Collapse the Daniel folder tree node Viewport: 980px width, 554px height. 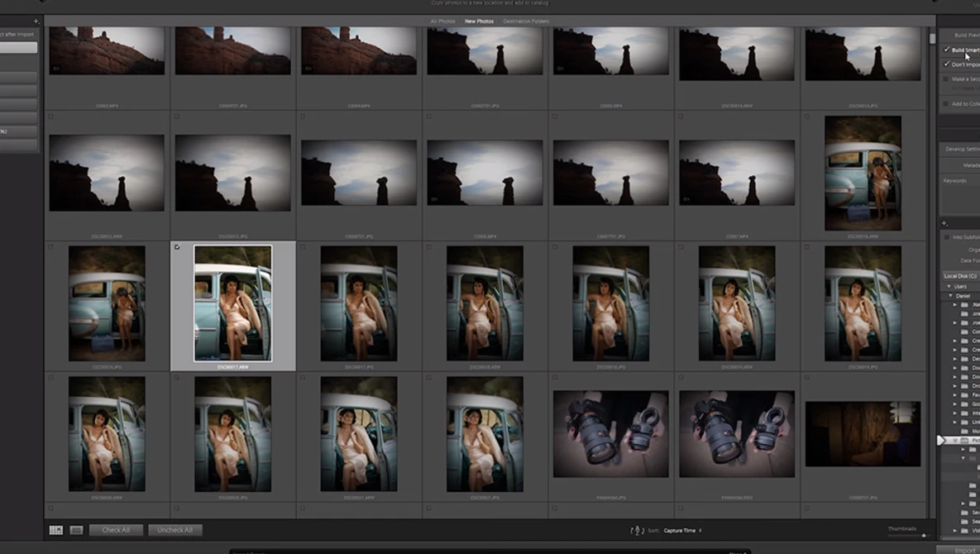click(x=951, y=295)
